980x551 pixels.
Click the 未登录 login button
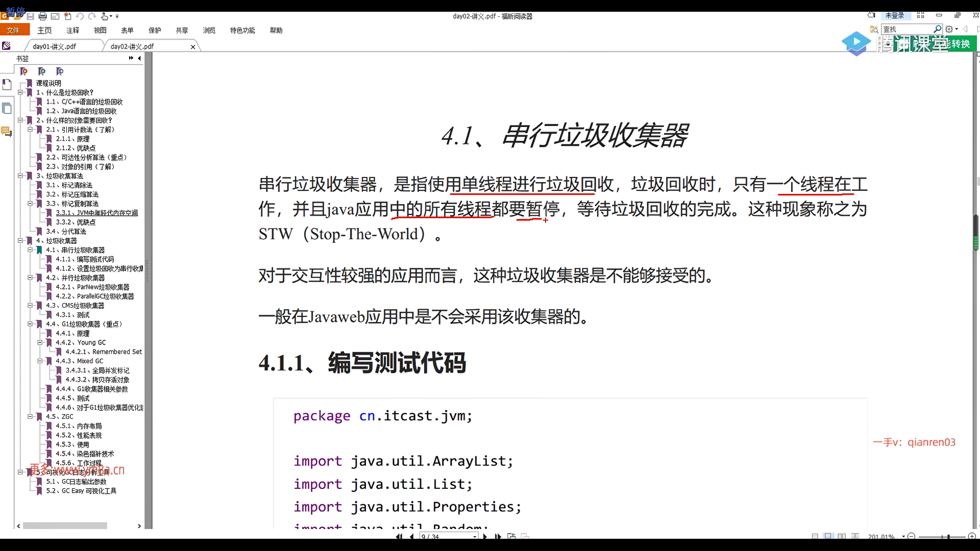pyautogui.click(x=894, y=16)
